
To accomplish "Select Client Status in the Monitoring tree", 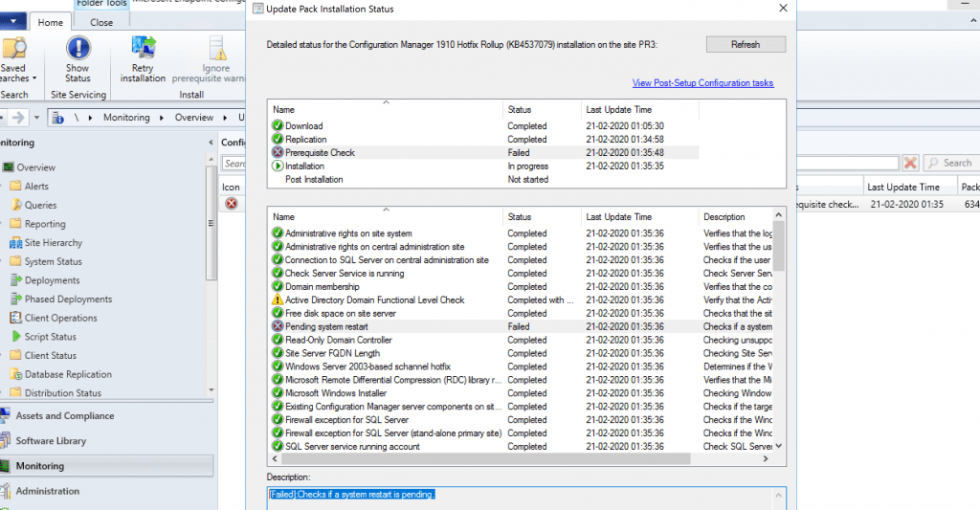I will click(x=50, y=355).
